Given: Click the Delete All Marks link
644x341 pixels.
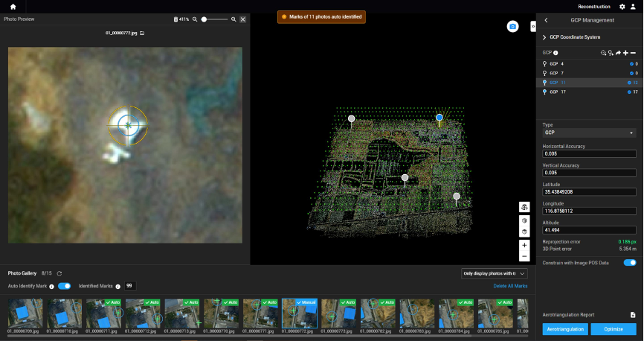Looking at the screenshot, I should 510,286.
